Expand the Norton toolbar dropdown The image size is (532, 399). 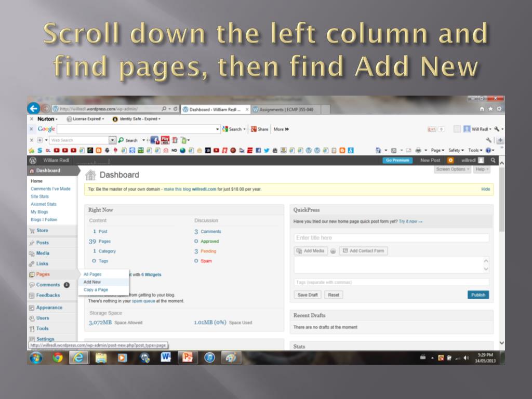[x=47, y=119]
